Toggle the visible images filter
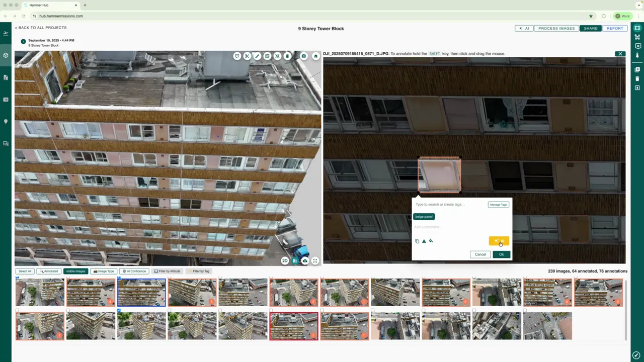The height and width of the screenshot is (362, 644). coord(75,271)
